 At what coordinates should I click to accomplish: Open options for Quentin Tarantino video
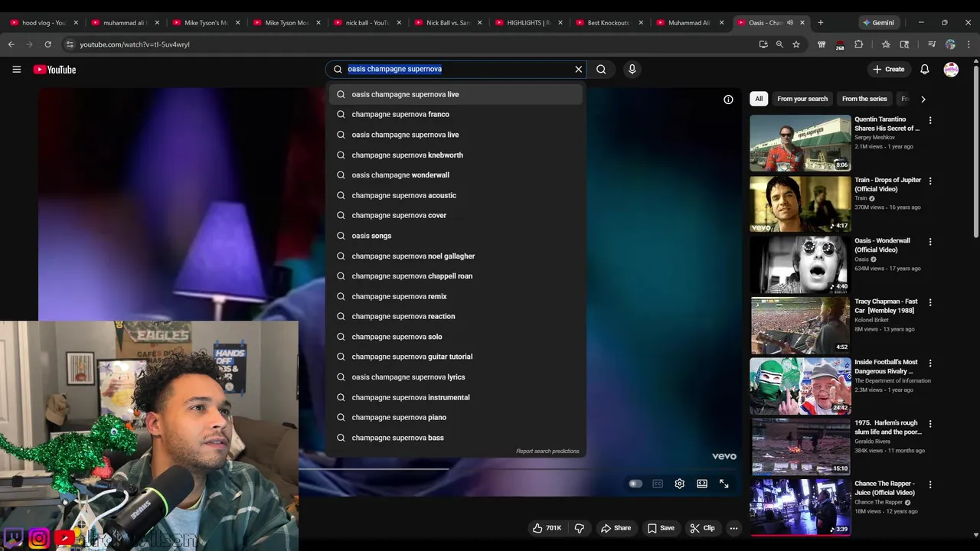pyautogui.click(x=930, y=121)
